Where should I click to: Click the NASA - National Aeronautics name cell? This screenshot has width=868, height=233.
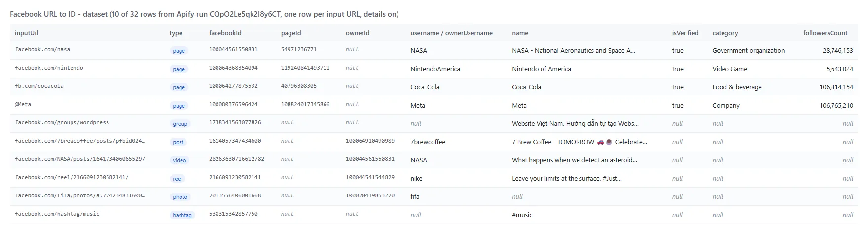click(x=574, y=51)
